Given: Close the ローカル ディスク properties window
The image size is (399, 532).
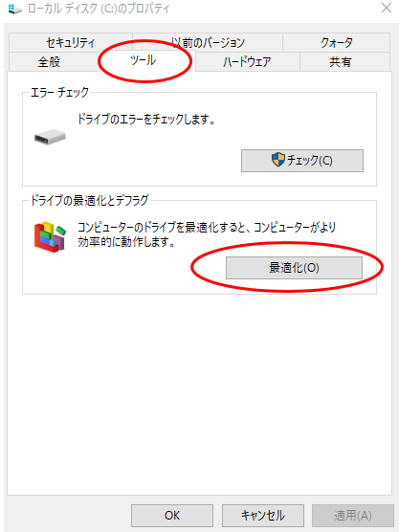Looking at the screenshot, I should coord(387,9).
